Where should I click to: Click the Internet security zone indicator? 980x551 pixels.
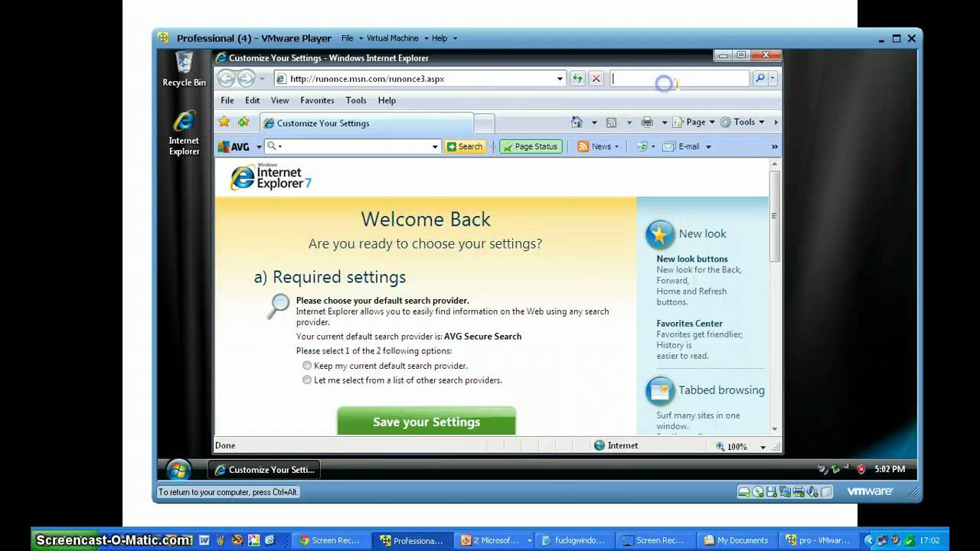point(616,445)
